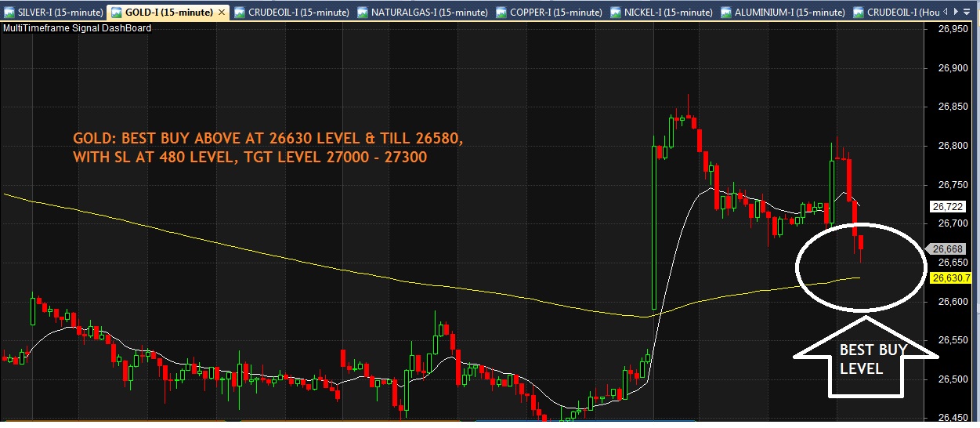Click the MultiTimeframe Signal DashBoard title

78,27
